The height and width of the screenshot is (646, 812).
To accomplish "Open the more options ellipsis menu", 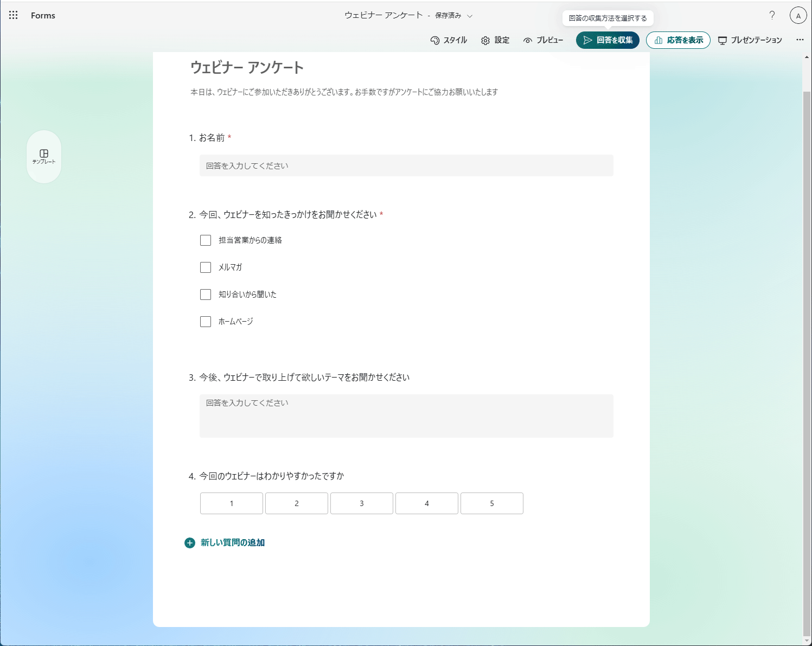I will [800, 40].
